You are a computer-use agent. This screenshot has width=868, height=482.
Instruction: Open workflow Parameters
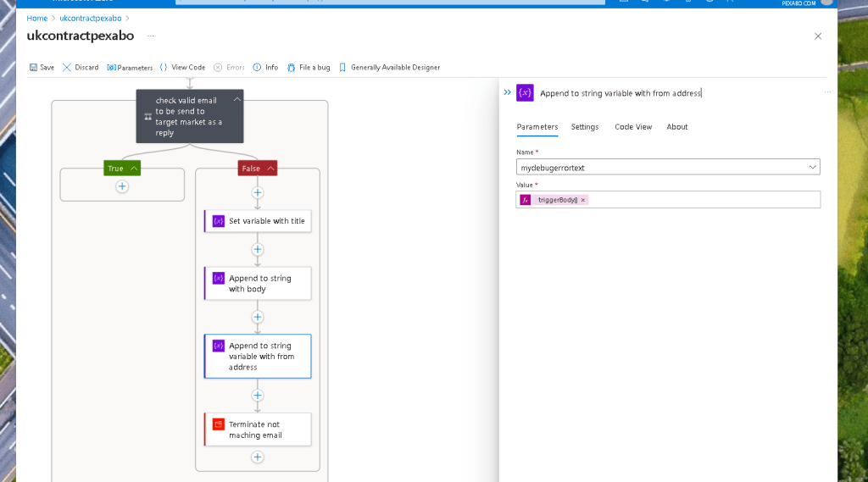pyautogui.click(x=130, y=68)
